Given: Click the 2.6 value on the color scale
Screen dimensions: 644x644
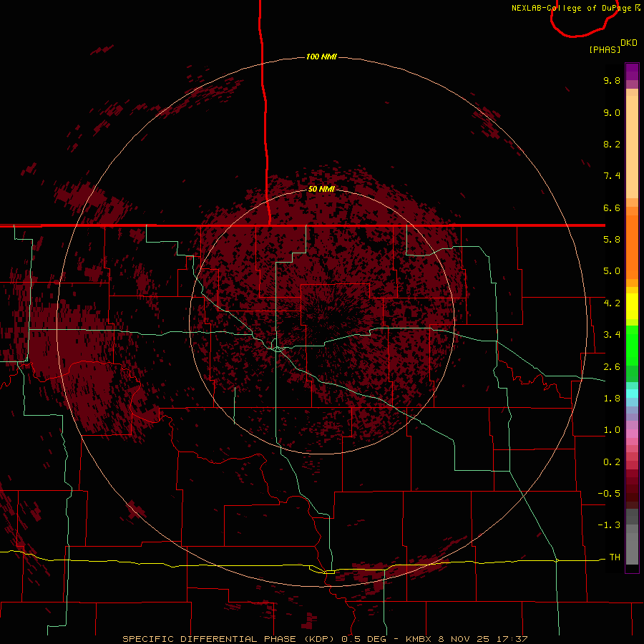Looking at the screenshot, I should (612, 367).
